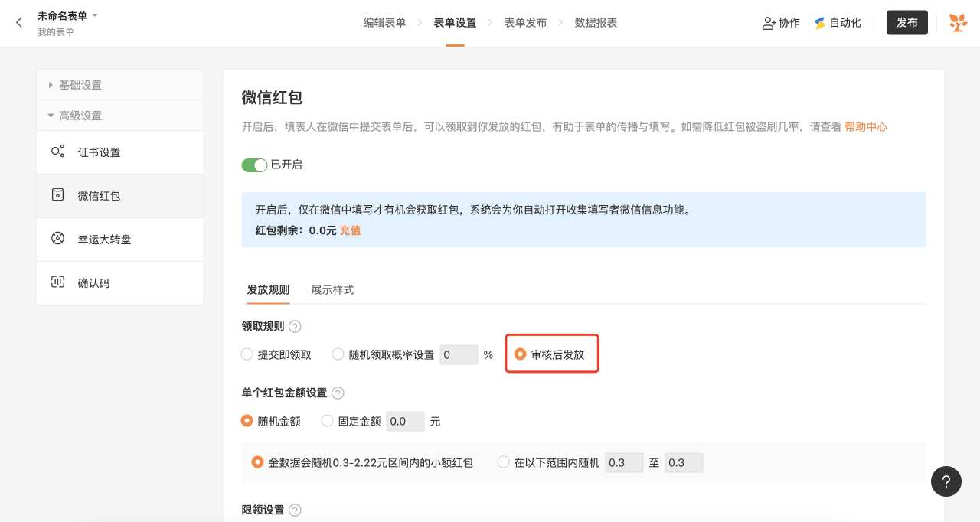
Task: Select the 表单设置 step
Action: pos(455,23)
